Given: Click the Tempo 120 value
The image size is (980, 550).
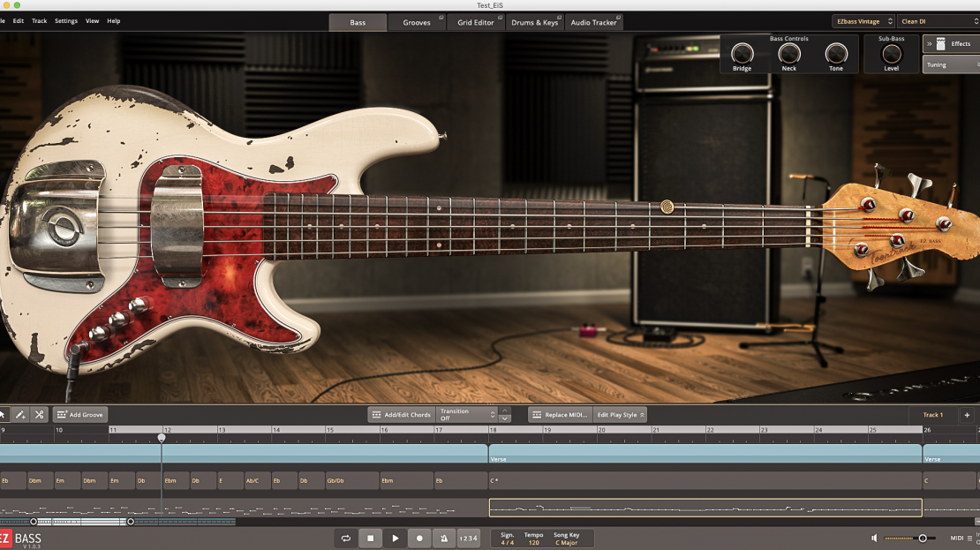Looking at the screenshot, I should tap(534, 543).
